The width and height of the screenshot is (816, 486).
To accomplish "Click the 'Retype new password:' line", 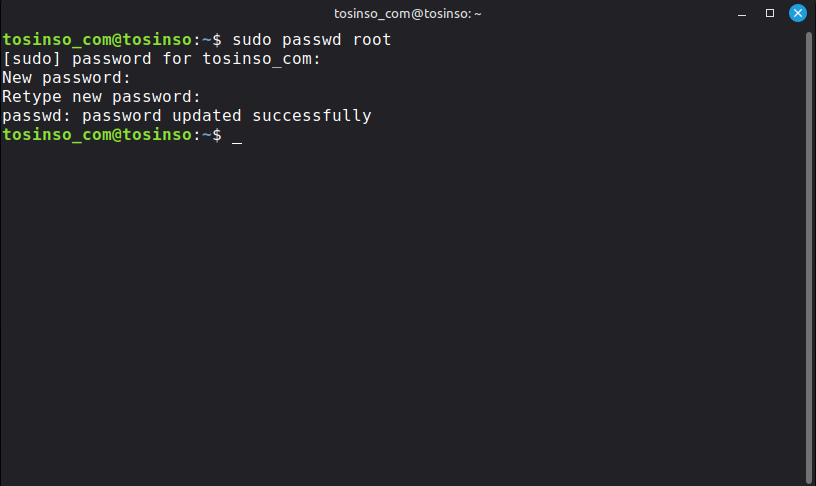I will (102, 97).
